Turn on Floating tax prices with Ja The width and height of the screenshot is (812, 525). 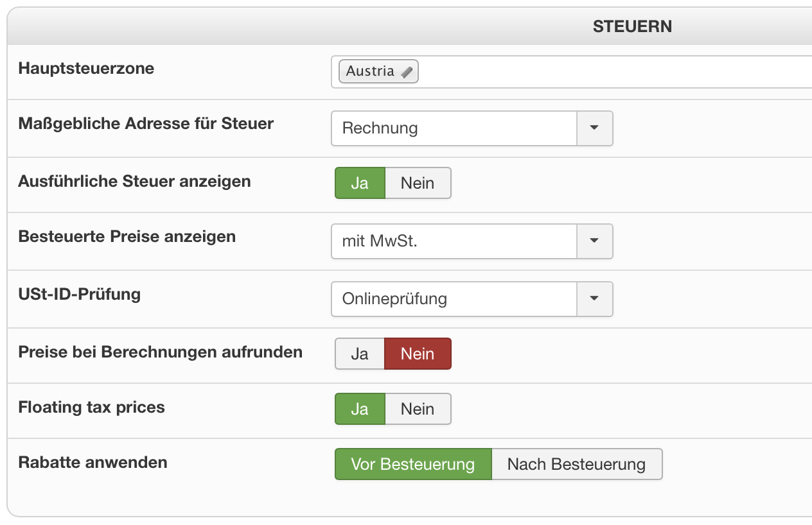coord(360,409)
